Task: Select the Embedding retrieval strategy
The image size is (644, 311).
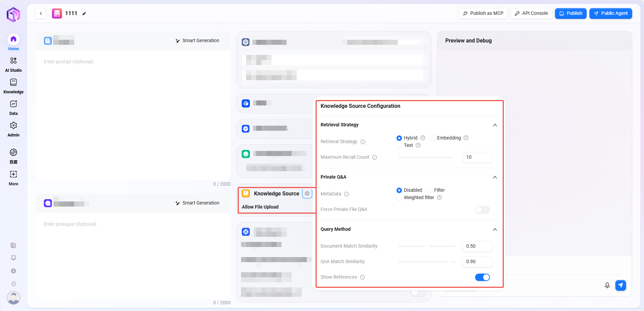Action: pos(433,138)
